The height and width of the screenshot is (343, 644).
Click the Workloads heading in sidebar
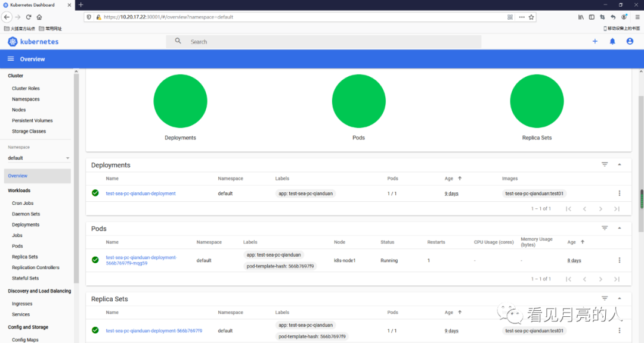[x=19, y=191]
